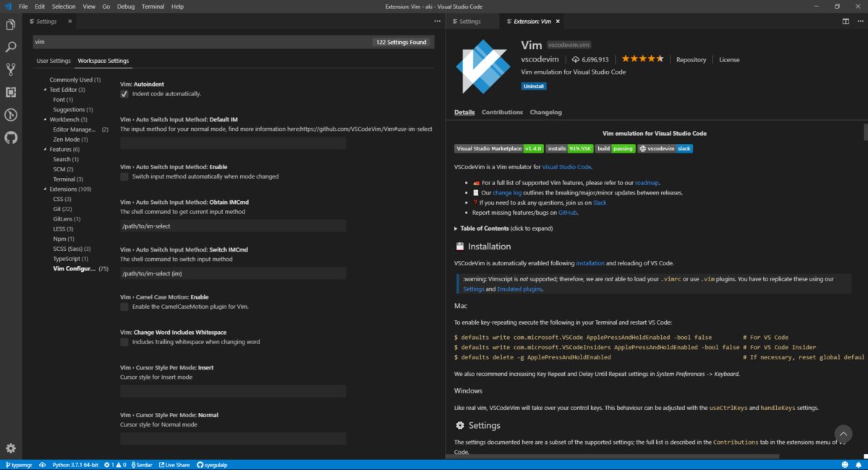Image resolution: width=868 pixels, height=470 pixels.
Task: Open the Manage gear icon
Action: 11,448
